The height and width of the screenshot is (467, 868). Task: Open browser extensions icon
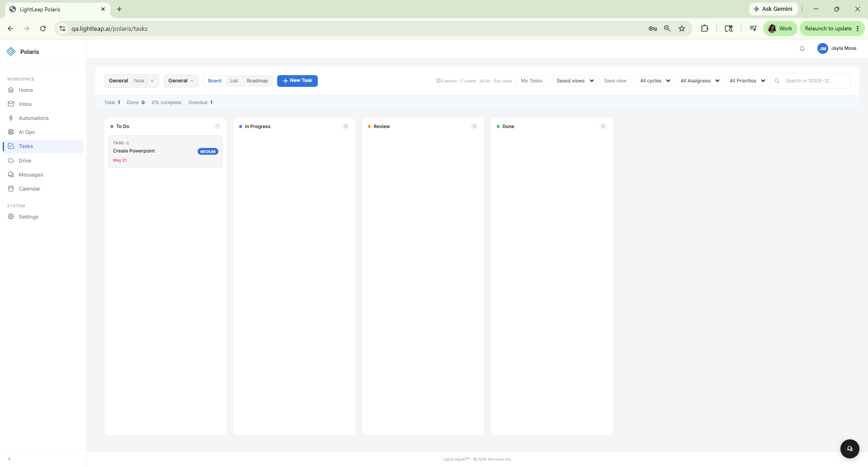coord(704,29)
